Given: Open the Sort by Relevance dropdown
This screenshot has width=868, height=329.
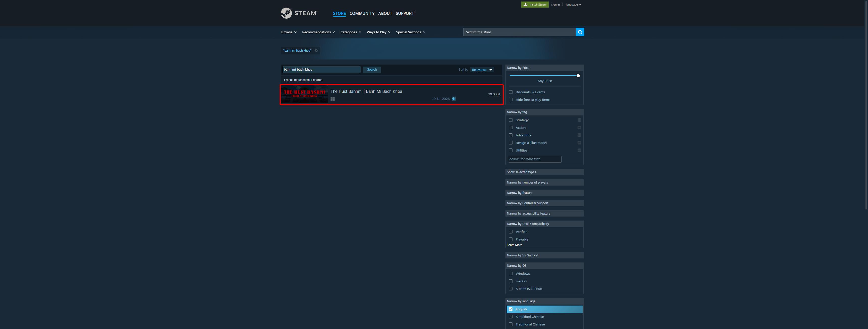Looking at the screenshot, I should pos(482,70).
